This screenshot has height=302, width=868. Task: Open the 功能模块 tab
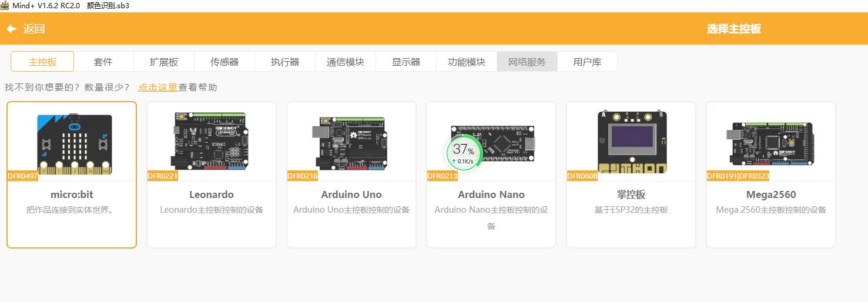click(467, 62)
